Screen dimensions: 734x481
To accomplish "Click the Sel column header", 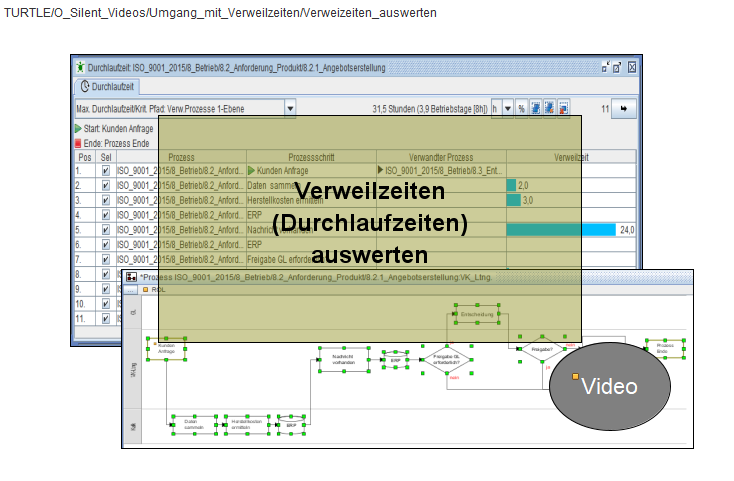I will point(106,157).
